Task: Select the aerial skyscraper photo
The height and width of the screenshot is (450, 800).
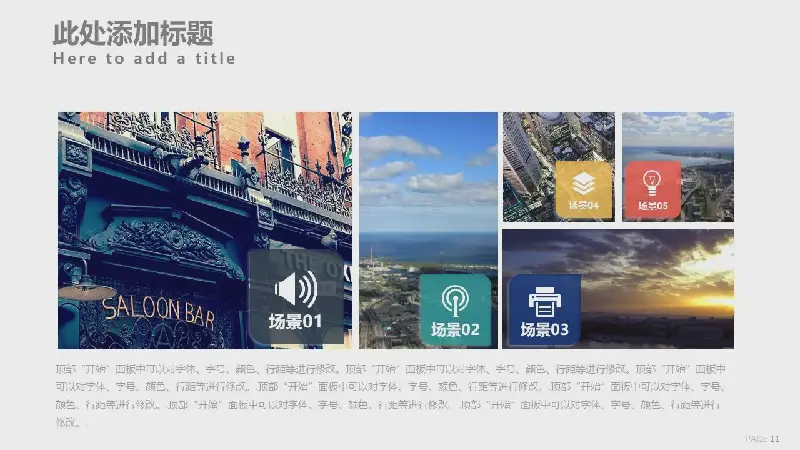Action: tap(559, 167)
